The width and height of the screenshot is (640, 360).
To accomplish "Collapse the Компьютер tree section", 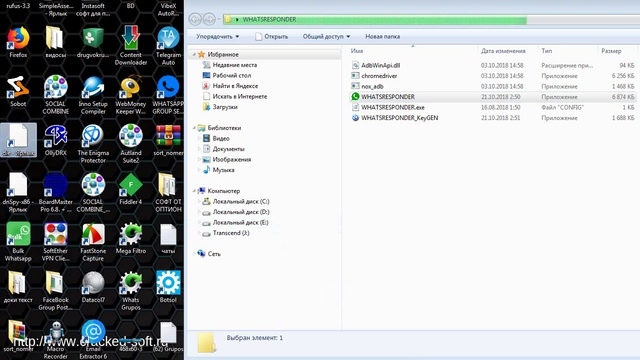I will click(194, 191).
